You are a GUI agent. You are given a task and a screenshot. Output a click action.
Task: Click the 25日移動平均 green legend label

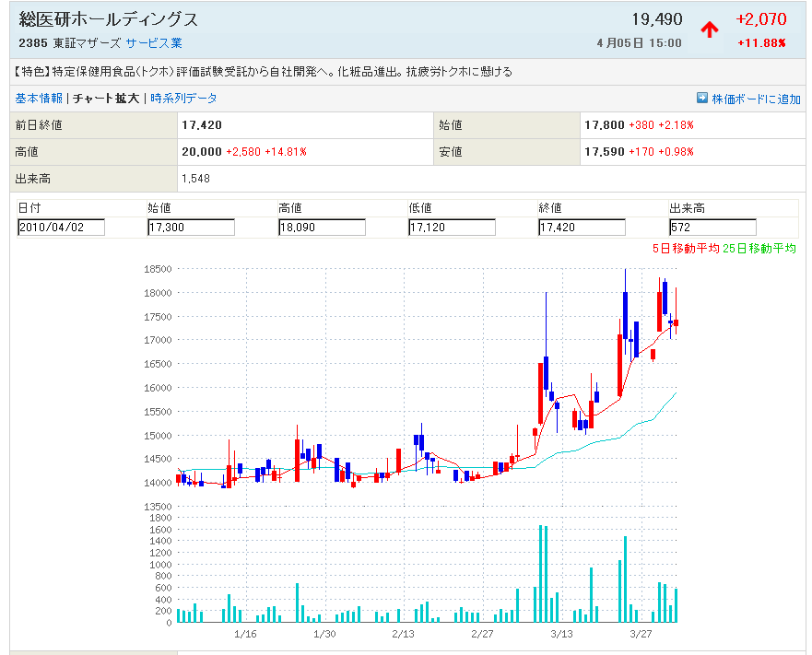click(x=759, y=249)
